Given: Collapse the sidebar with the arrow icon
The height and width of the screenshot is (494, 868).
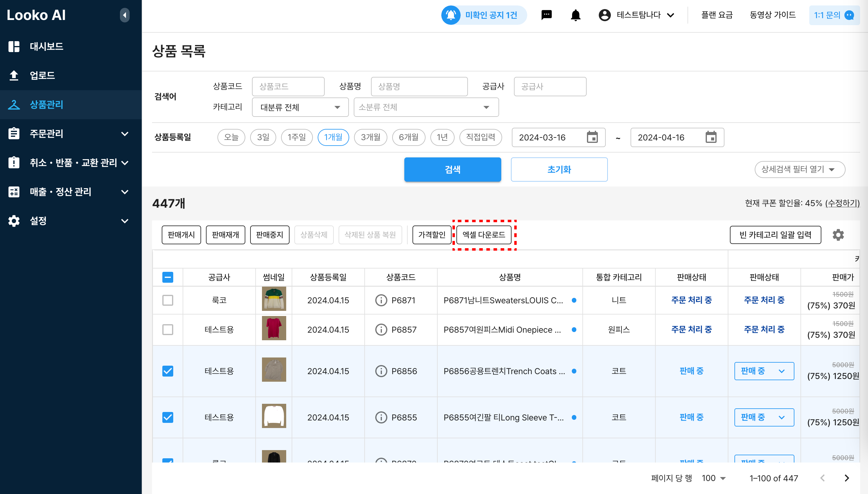Looking at the screenshot, I should [x=124, y=15].
